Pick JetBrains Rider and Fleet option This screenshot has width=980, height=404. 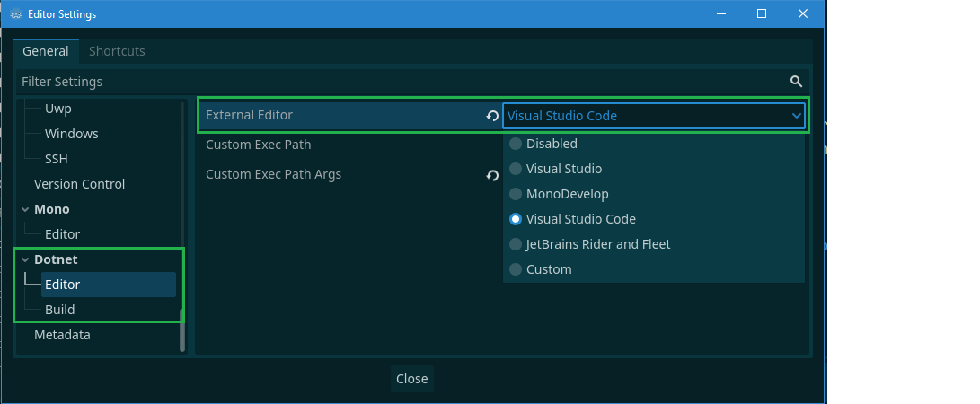pos(516,244)
